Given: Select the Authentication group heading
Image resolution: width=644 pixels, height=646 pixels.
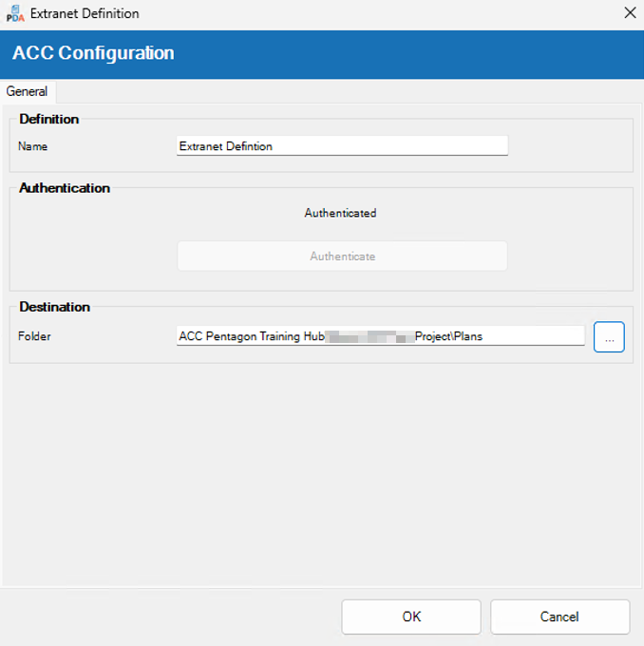Looking at the screenshot, I should pyautogui.click(x=65, y=188).
